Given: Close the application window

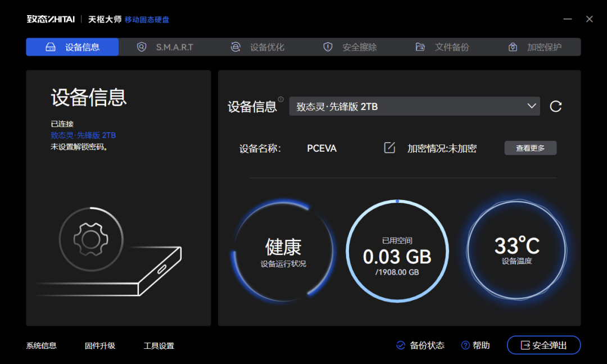Looking at the screenshot, I should (589, 19).
